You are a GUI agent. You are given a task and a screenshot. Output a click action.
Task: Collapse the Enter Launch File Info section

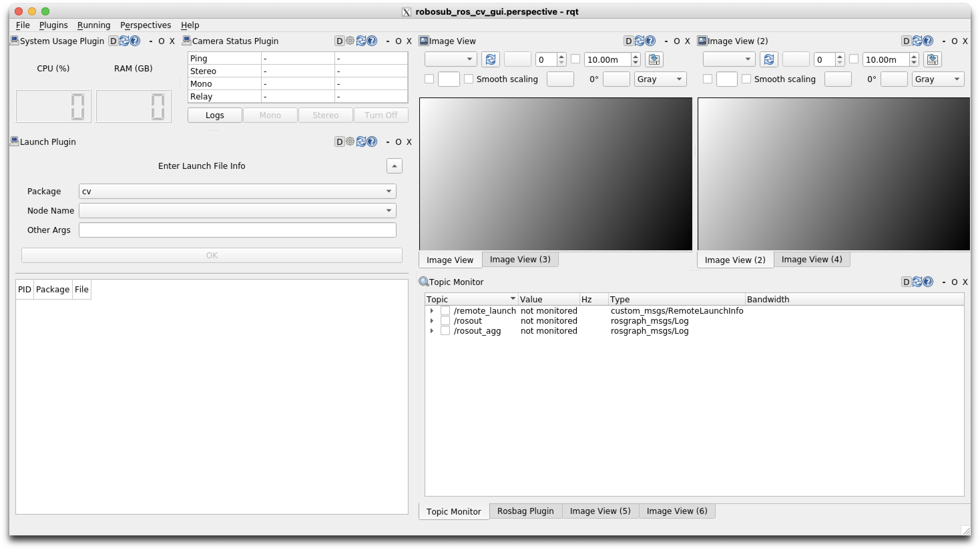coord(394,166)
